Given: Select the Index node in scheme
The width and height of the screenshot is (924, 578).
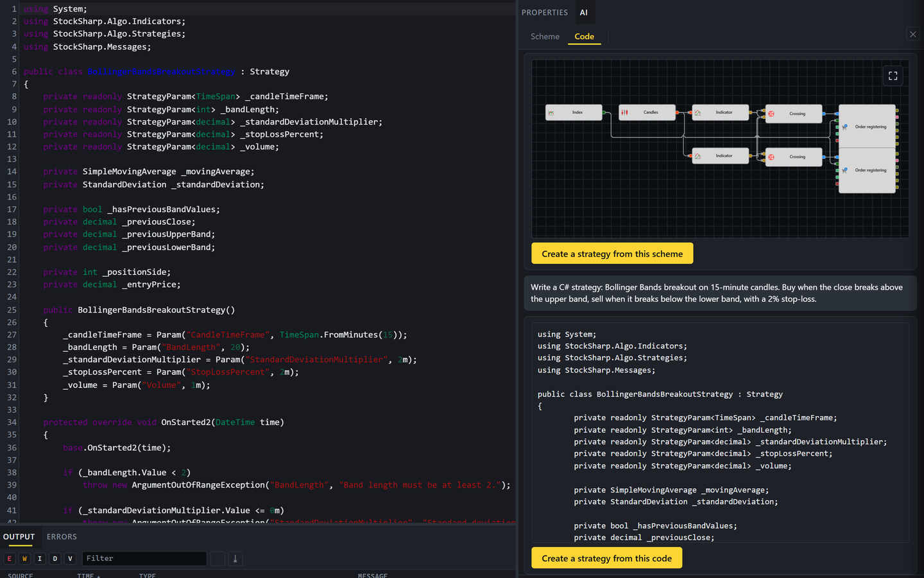Looking at the screenshot, I should tap(574, 112).
